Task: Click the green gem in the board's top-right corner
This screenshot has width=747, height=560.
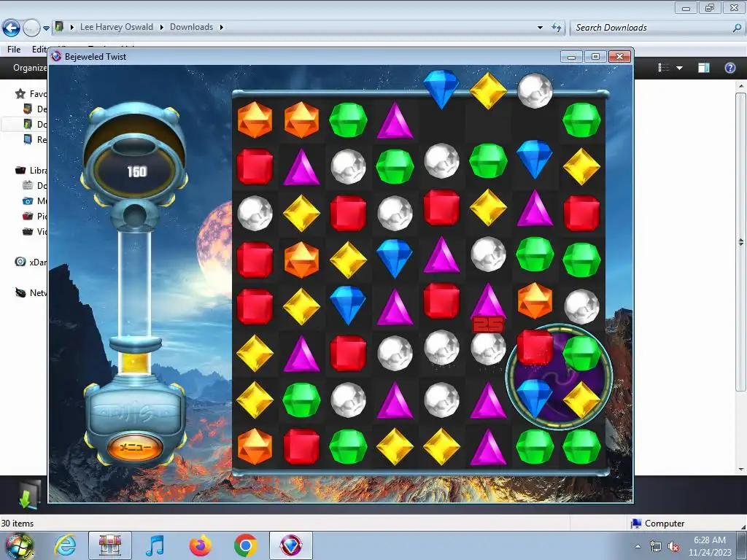Action: click(581, 120)
